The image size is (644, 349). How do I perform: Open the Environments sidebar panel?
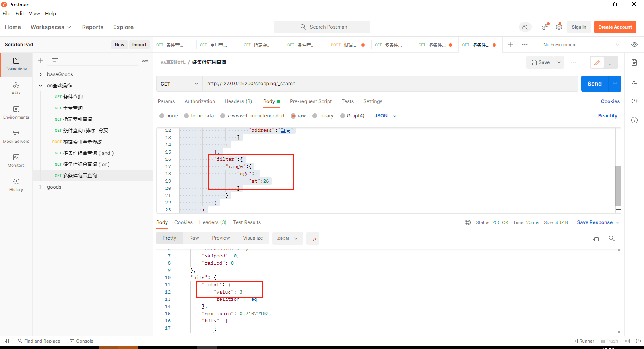(x=16, y=113)
